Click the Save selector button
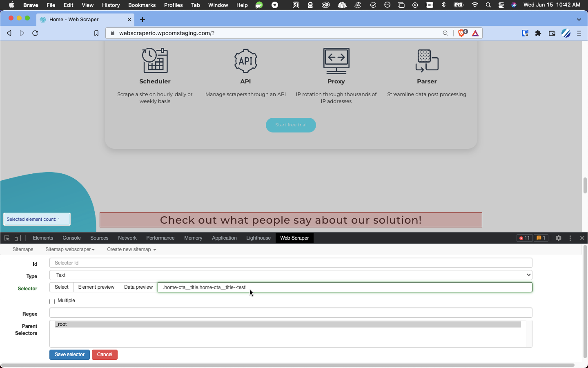 click(69, 355)
